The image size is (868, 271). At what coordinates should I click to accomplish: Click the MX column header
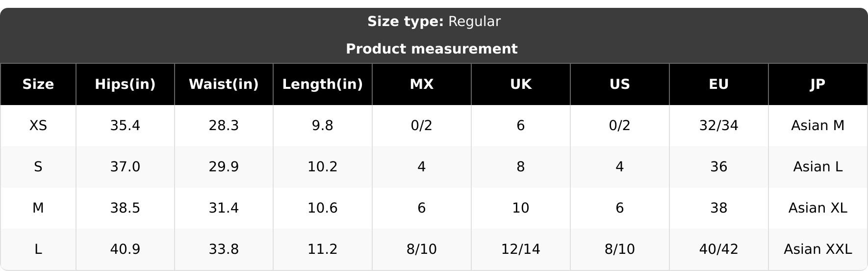[x=422, y=84]
